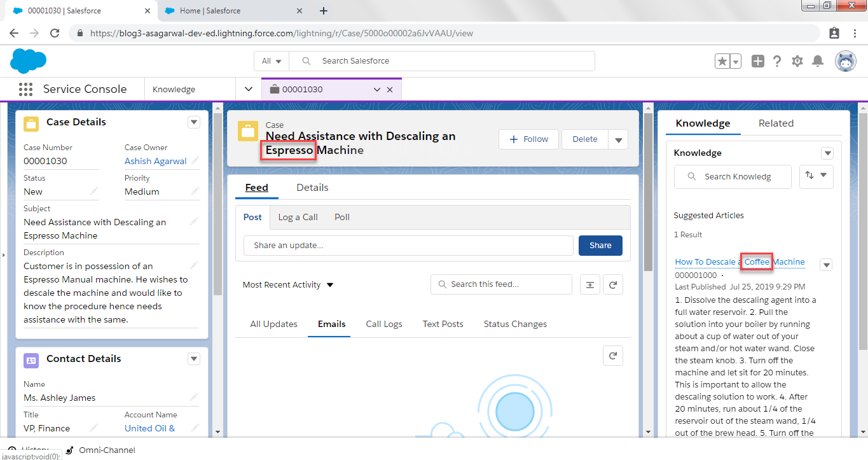Open the suggested article actions dropdown

point(826,265)
